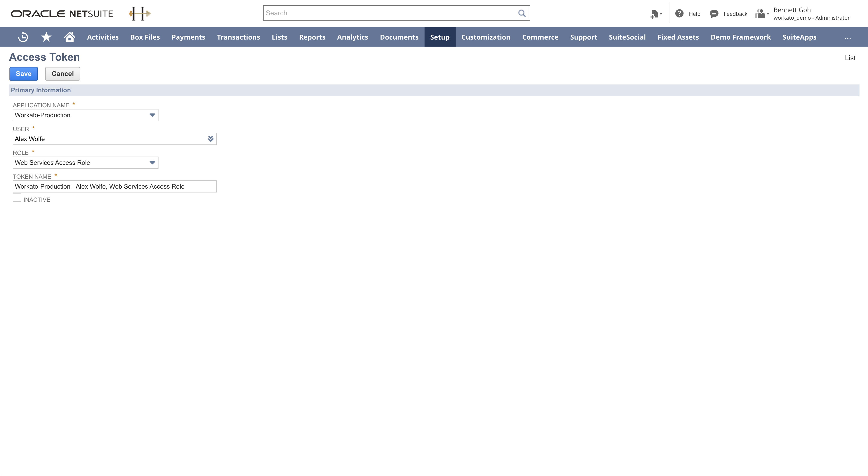Cancel the access token creation
This screenshot has width=868, height=476.
click(62, 74)
